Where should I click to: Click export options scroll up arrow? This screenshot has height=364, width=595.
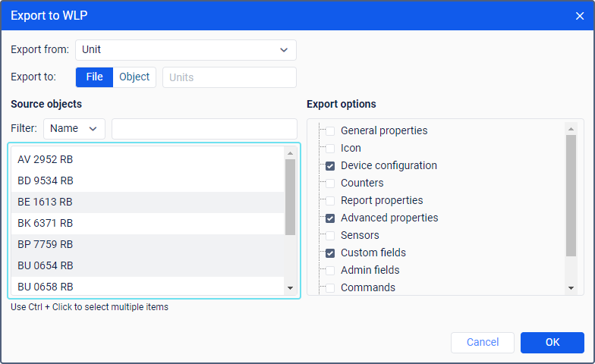coord(571,128)
